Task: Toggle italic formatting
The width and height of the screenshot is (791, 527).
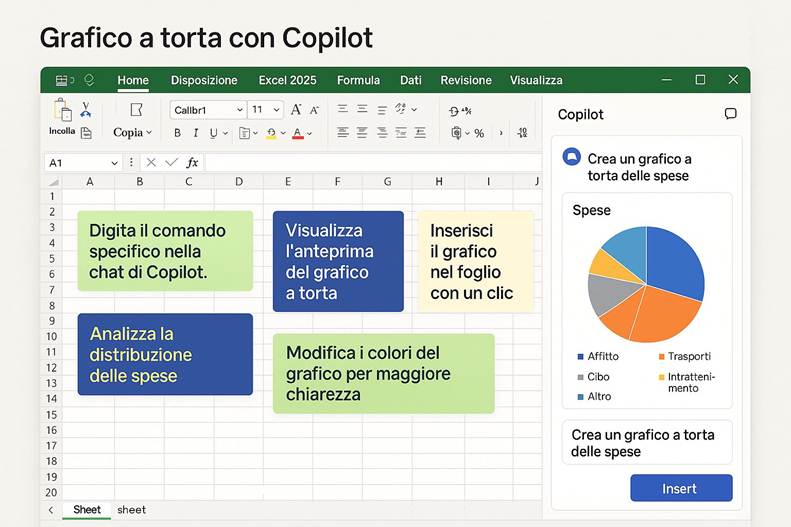Action: coord(196,133)
